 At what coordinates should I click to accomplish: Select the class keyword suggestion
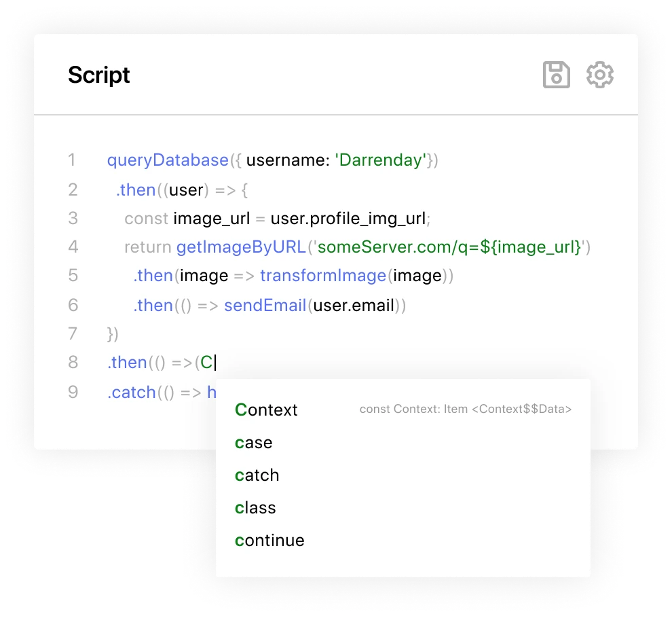click(255, 508)
